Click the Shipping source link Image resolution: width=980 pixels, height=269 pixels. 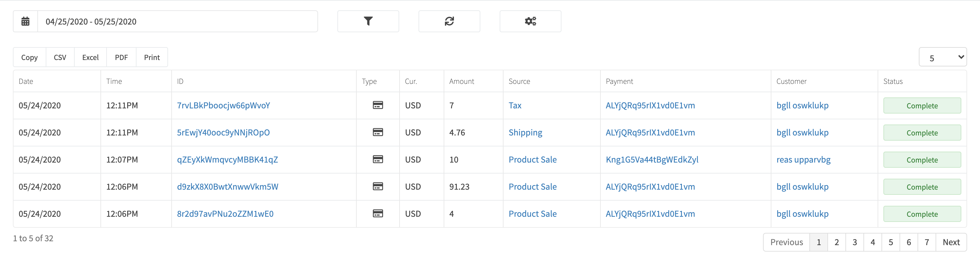coord(525,133)
